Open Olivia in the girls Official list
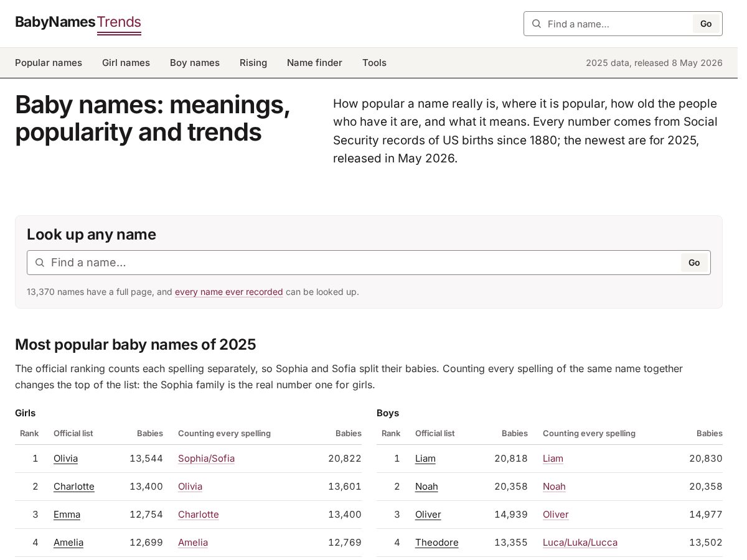 pyautogui.click(x=65, y=459)
